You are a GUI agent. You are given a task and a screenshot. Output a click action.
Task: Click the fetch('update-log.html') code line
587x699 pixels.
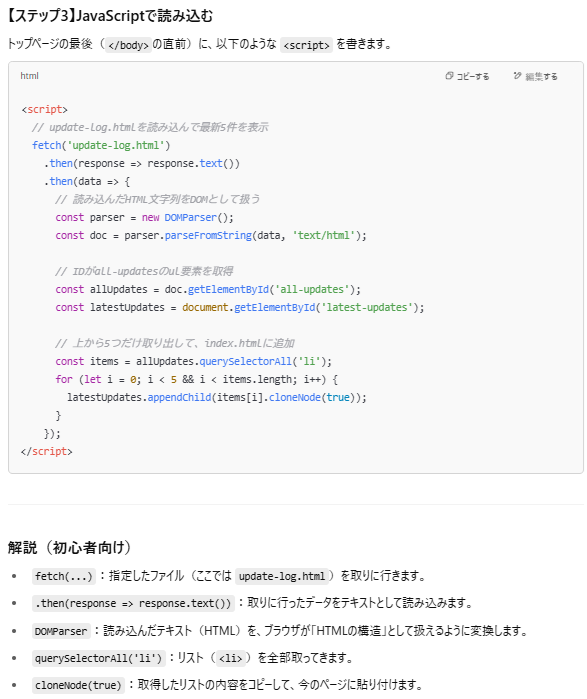101,145
